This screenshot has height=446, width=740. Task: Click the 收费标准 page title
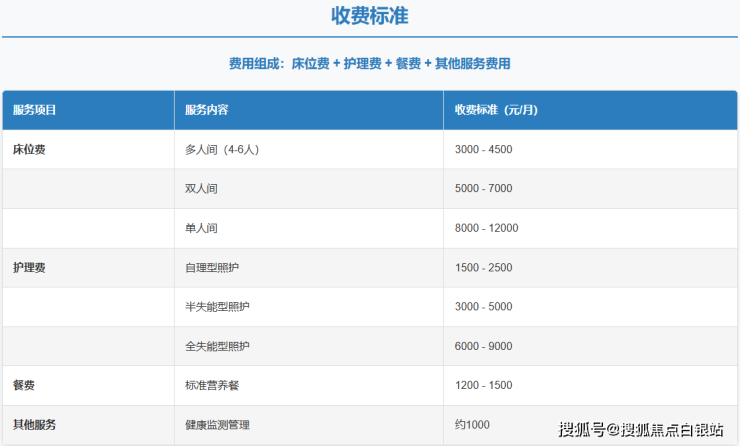point(369,16)
